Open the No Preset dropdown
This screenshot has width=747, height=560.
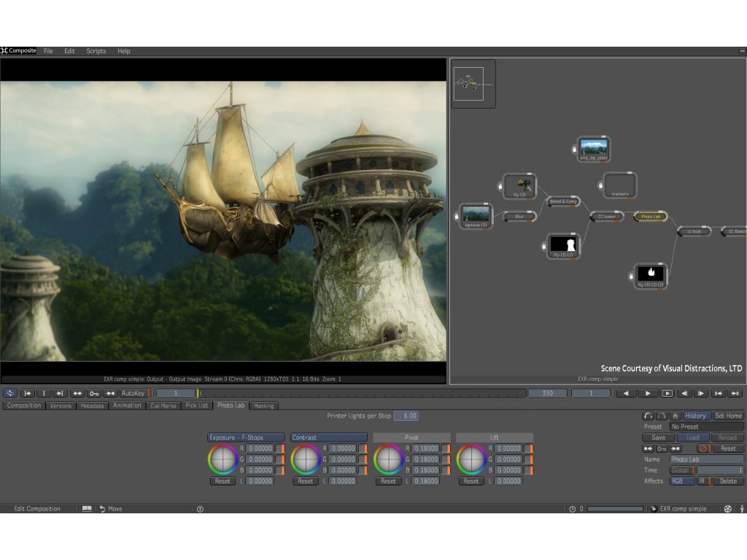707,427
